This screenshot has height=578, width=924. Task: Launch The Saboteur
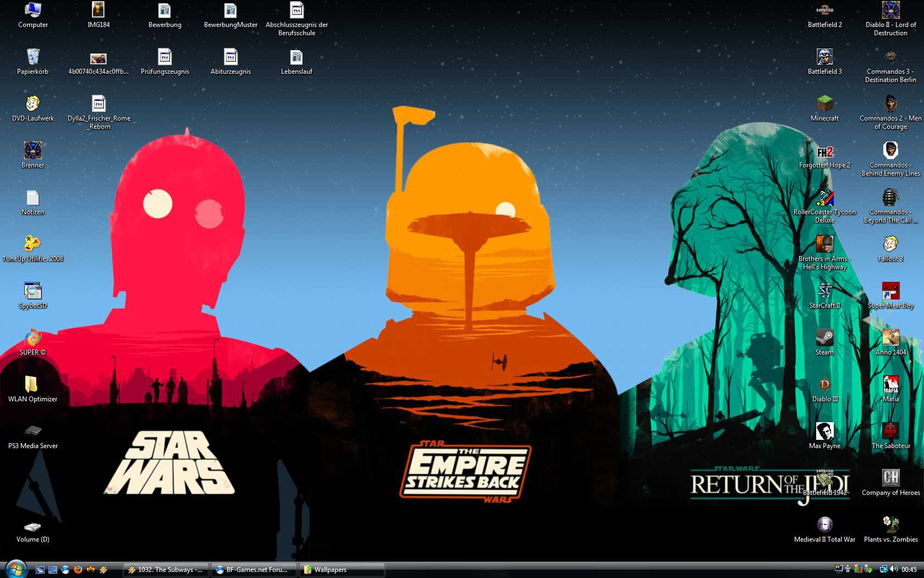890,437
